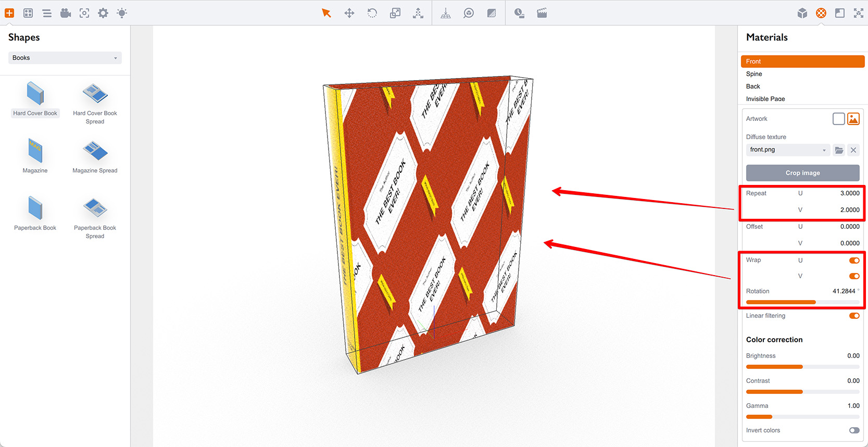Viewport: 868px width, 447px height.
Task: Choose the rotate tool icon
Action: coord(372,13)
